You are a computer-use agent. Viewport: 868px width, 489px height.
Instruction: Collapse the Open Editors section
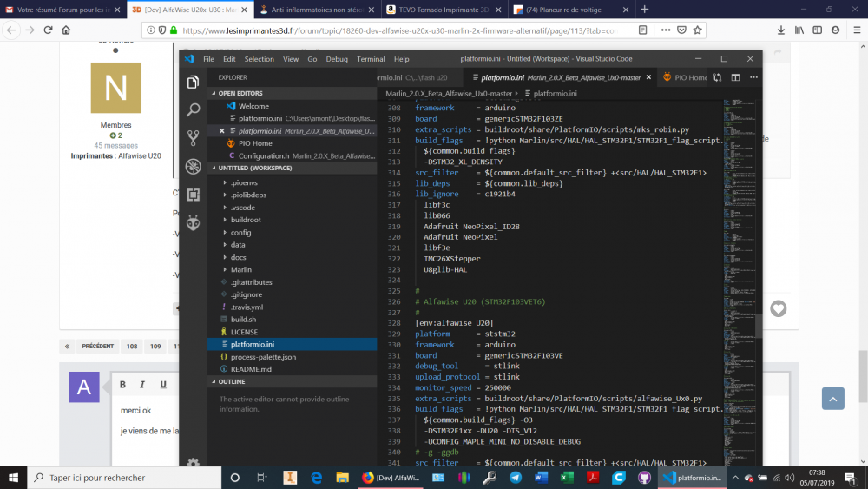293,93
